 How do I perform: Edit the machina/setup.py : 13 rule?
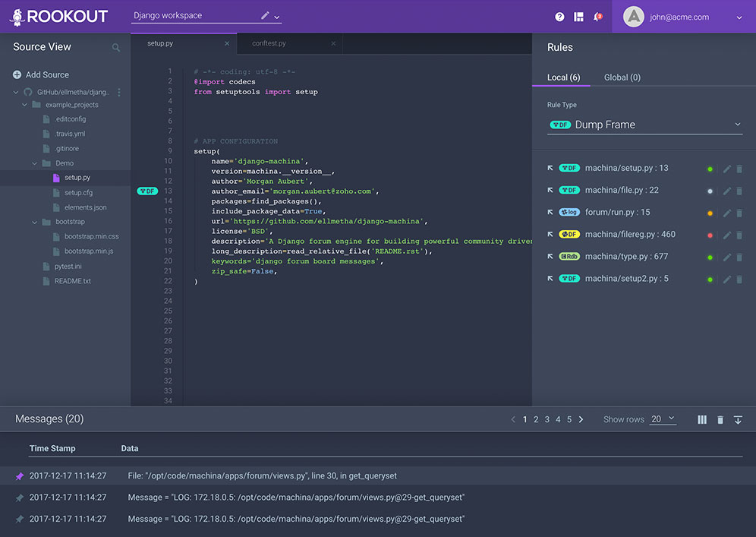pos(726,169)
